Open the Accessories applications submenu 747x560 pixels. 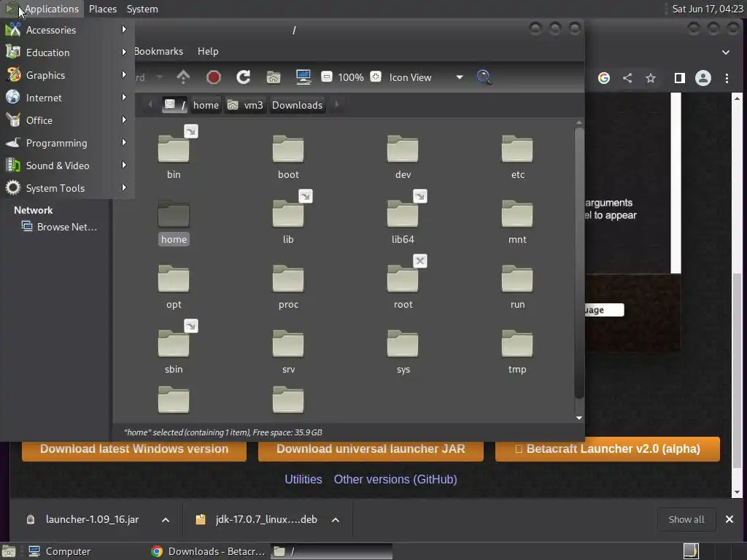click(66, 30)
